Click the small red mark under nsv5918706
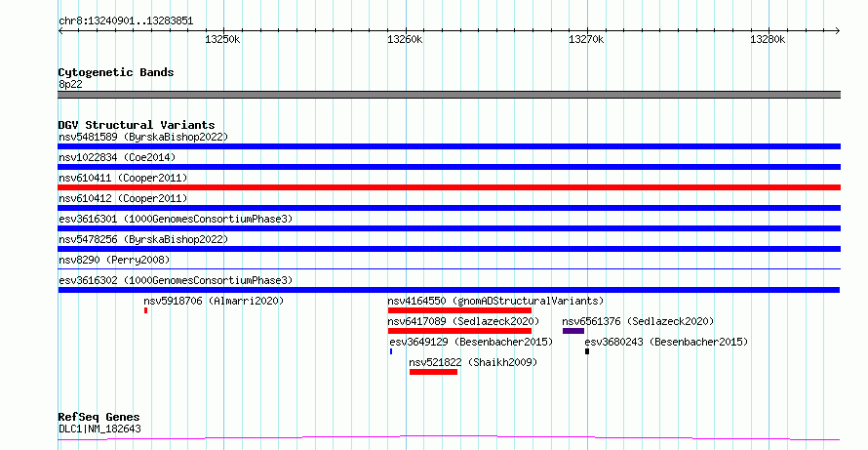This screenshot has height=450, width=868. [145, 310]
